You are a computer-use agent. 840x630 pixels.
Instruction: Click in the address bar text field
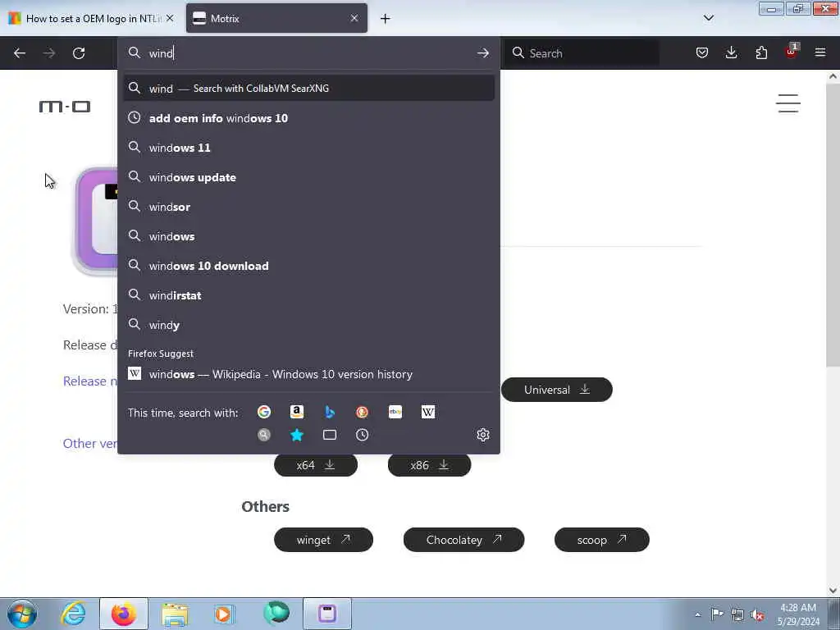pos(308,53)
